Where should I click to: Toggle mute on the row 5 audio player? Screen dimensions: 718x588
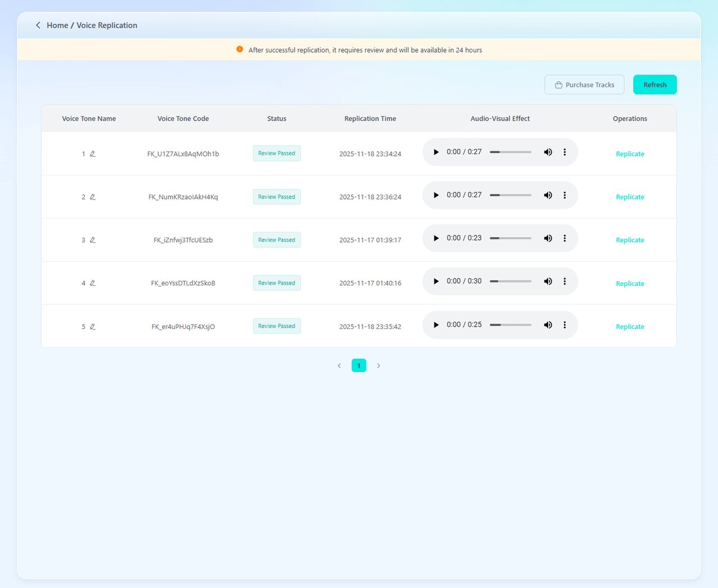pos(548,325)
